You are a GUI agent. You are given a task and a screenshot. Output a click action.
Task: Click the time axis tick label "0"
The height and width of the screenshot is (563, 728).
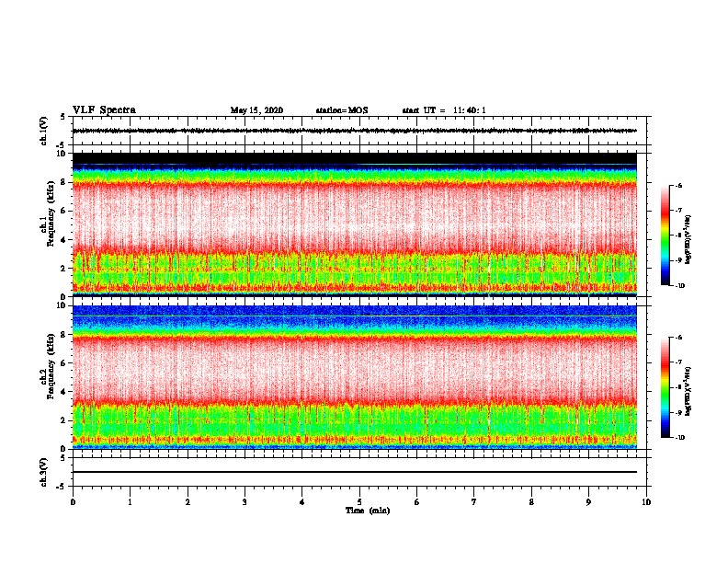[x=73, y=502]
